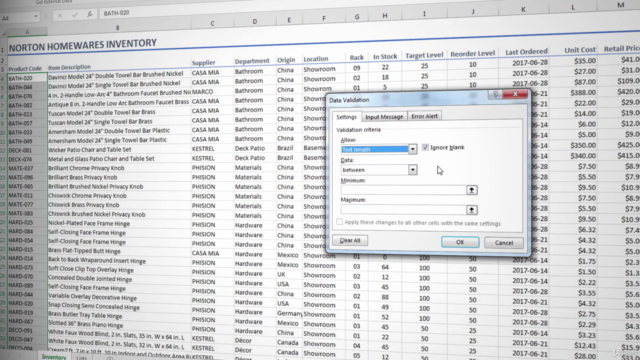Image resolution: width=640 pixels, height=360 pixels.
Task: Click the Minimum range selector arrow icon
Action: [471, 190]
